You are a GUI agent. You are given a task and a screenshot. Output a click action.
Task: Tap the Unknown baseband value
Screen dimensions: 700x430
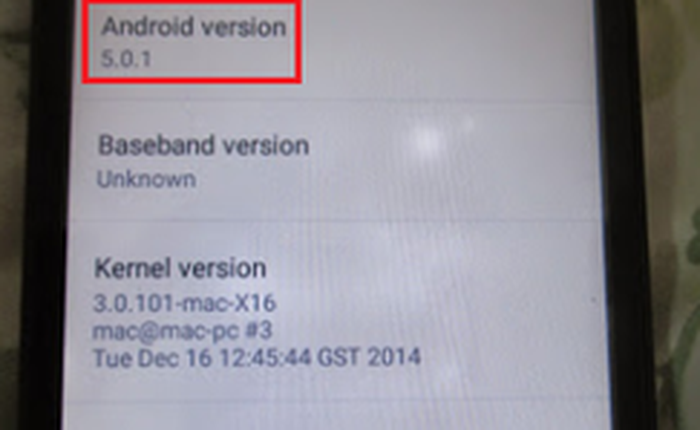146,180
